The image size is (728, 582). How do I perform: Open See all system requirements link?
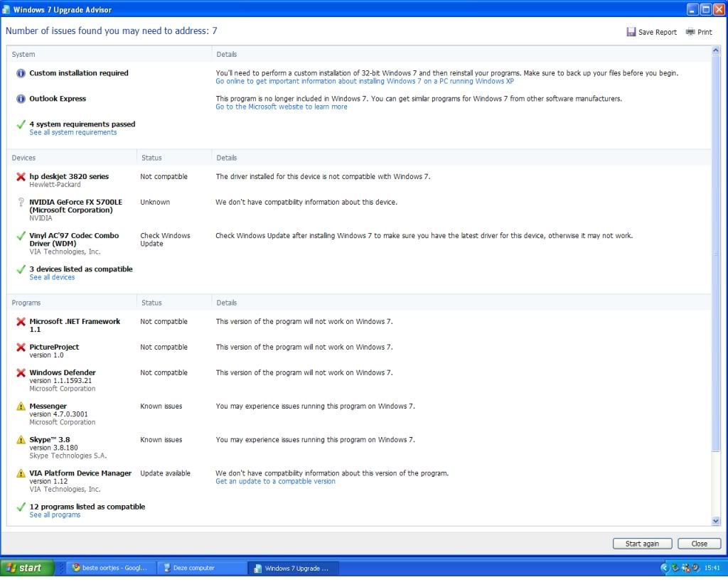pos(73,132)
